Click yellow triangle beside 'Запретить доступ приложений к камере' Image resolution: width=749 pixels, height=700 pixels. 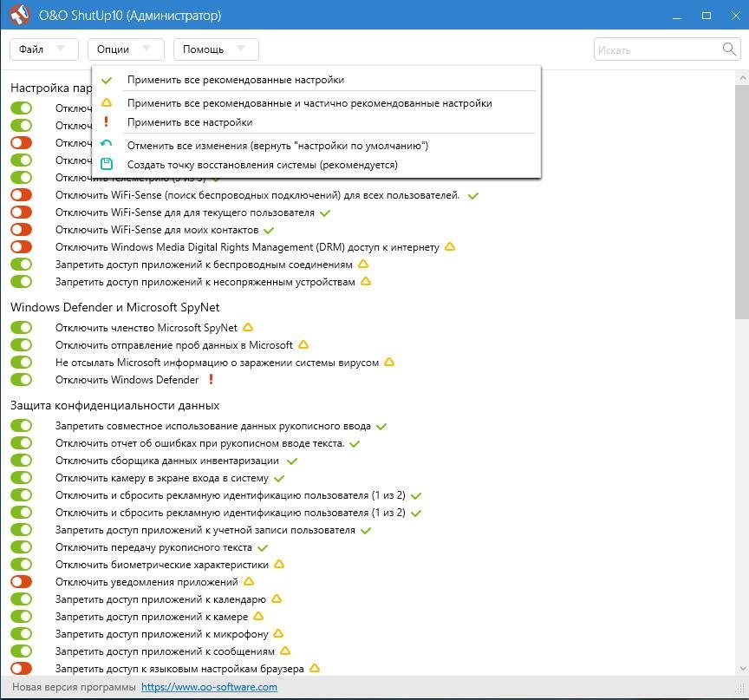point(258,617)
